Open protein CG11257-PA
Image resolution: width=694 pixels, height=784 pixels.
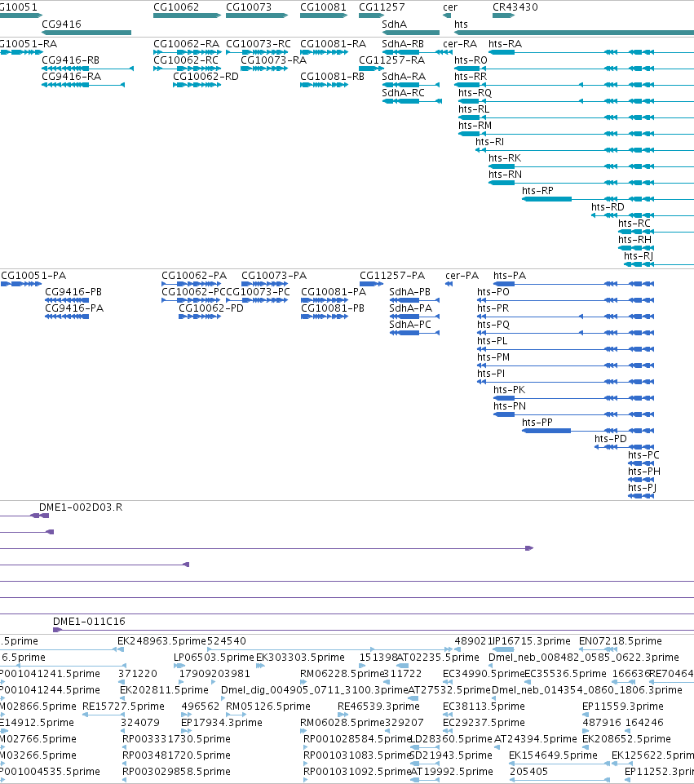pos(392,275)
